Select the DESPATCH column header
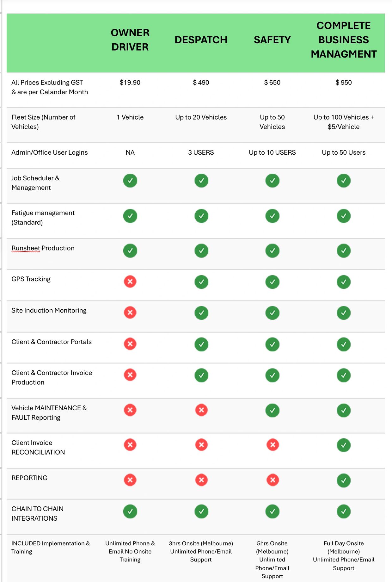This screenshot has width=392, height=582. (x=201, y=40)
